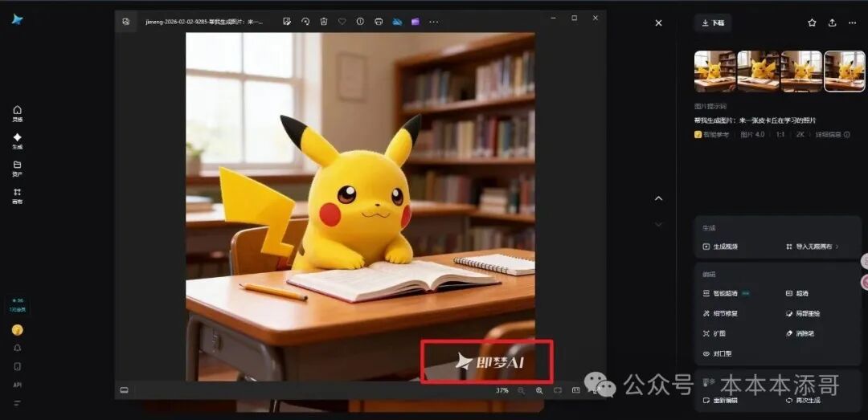Viewport: 868px width, 420px height.
Task: Select the third Pikachu thumbnail
Action: click(x=801, y=71)
